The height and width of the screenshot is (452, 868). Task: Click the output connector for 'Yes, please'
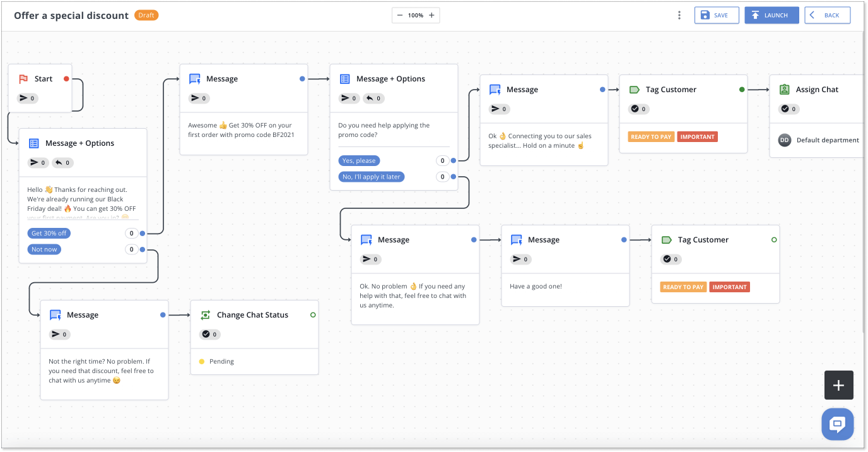coord(452,161)
